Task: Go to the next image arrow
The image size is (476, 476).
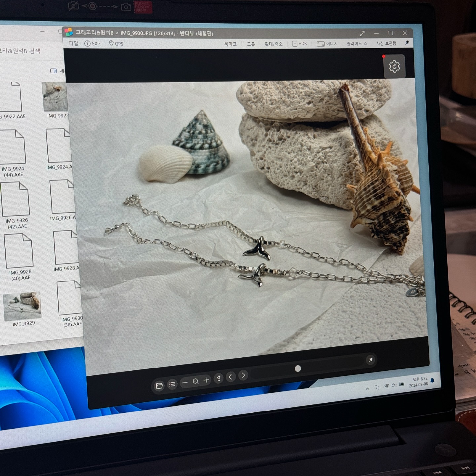Action: click(243, 375)
